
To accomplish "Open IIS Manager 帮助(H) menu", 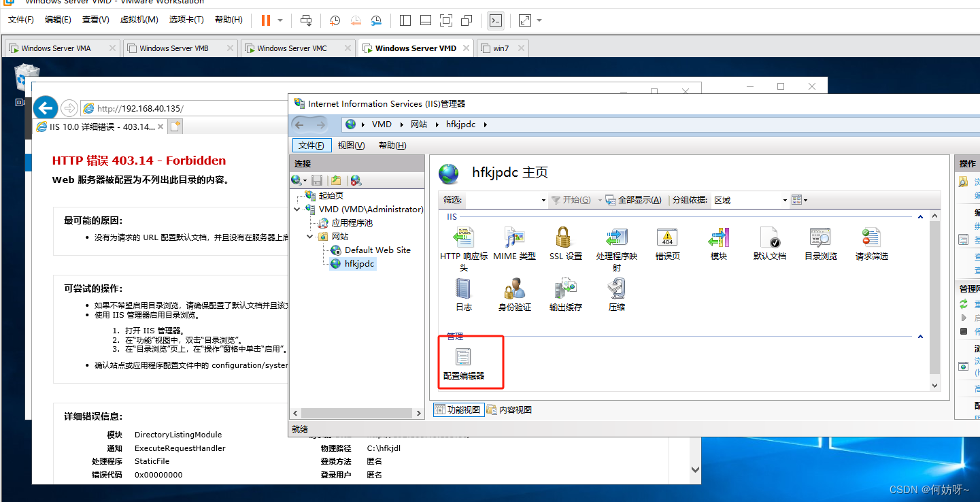I will coord(392,146).
